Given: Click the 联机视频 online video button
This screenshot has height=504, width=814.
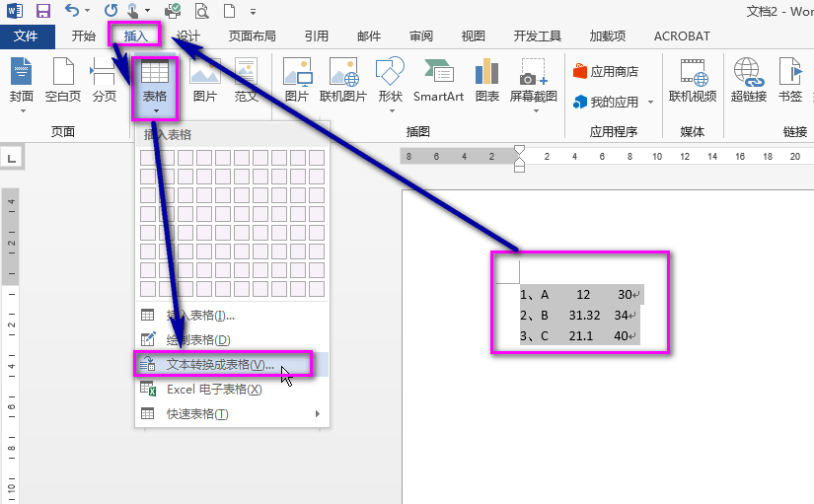Looking at the screenshot, I should pyautogui.click(x=693, y=80).
